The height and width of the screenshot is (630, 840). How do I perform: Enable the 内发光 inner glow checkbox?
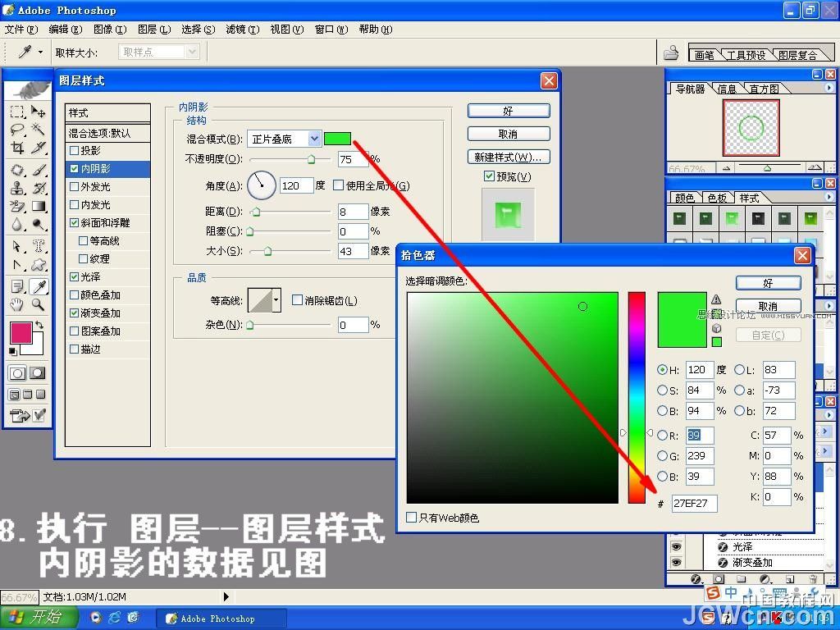pos(75,204)
